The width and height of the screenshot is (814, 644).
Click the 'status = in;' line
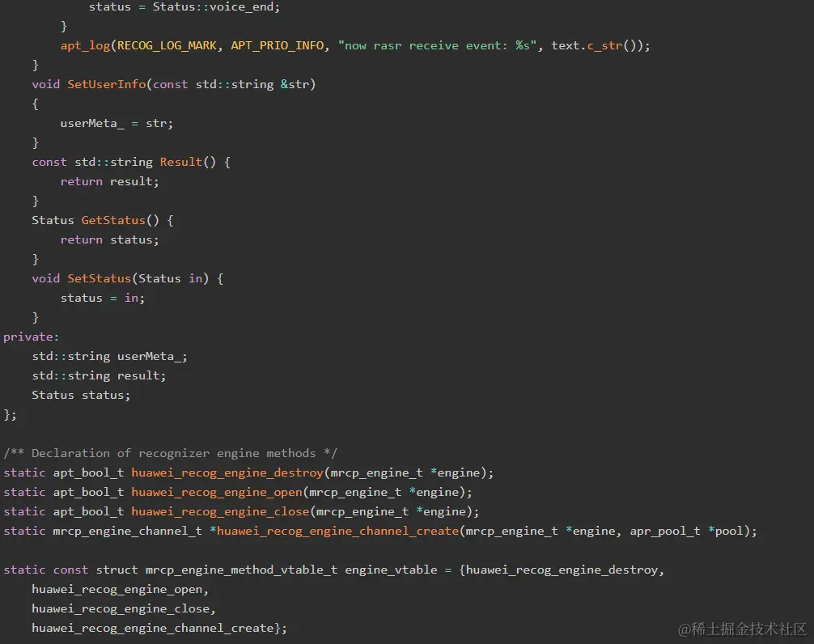point(102,298)
